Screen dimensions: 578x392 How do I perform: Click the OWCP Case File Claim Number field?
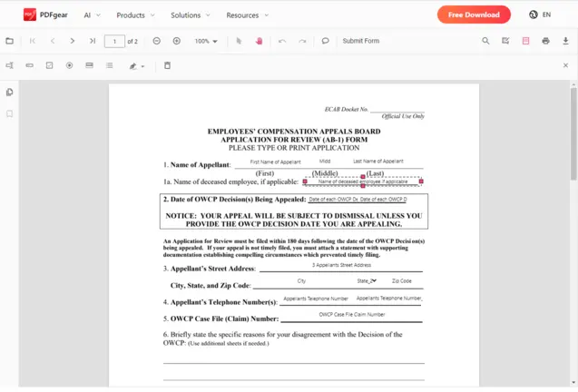tap(351, 315)
